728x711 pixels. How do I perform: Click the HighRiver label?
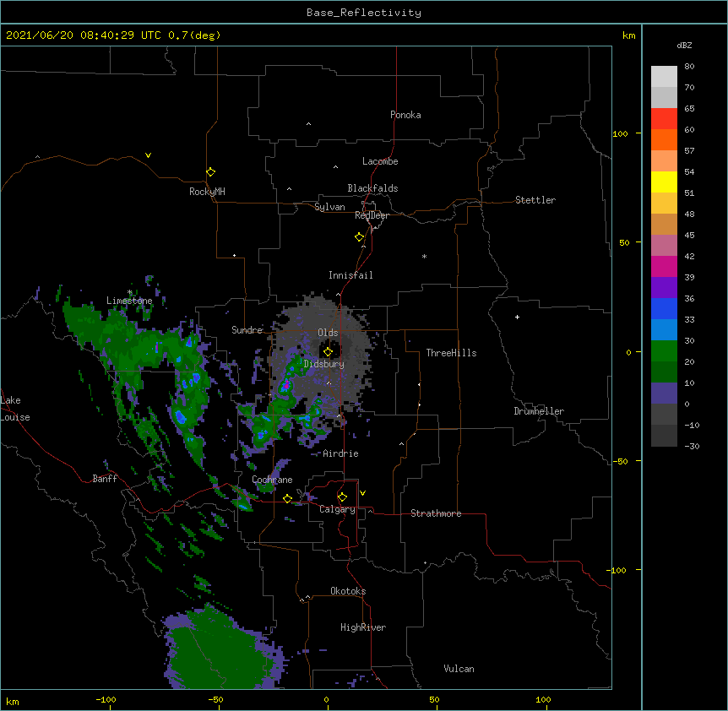pos(363,627)
